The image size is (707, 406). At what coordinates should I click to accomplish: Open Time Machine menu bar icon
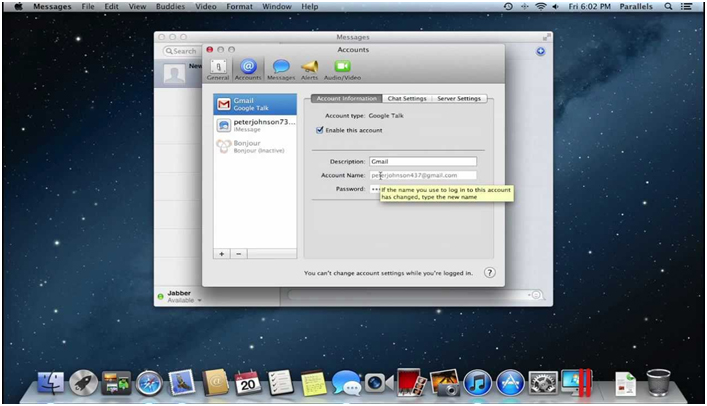coord(508,6)
